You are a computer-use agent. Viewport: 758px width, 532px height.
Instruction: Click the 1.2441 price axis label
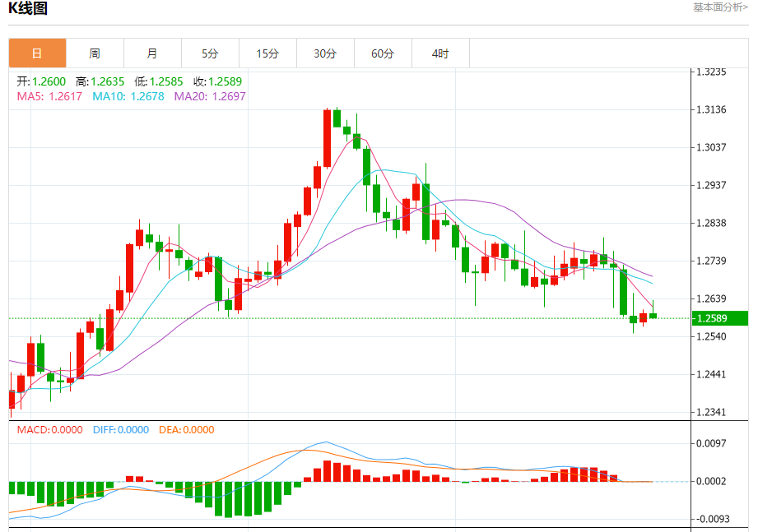711,374
